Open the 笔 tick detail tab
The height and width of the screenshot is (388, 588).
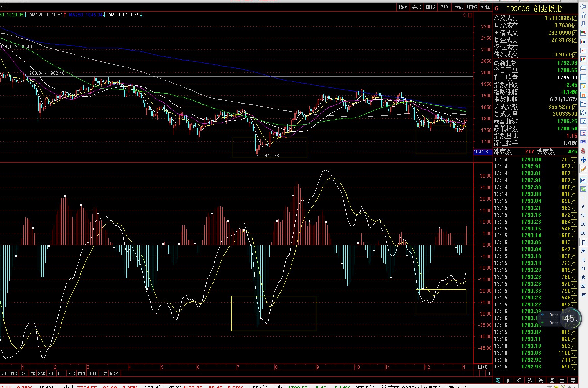coord(498,380)
